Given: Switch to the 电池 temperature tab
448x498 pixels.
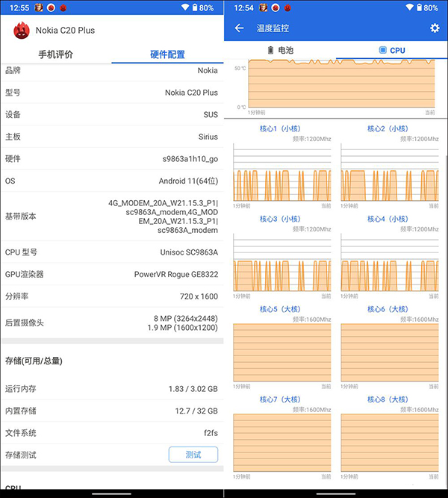Looking at the screenshot, I should 280,50.
